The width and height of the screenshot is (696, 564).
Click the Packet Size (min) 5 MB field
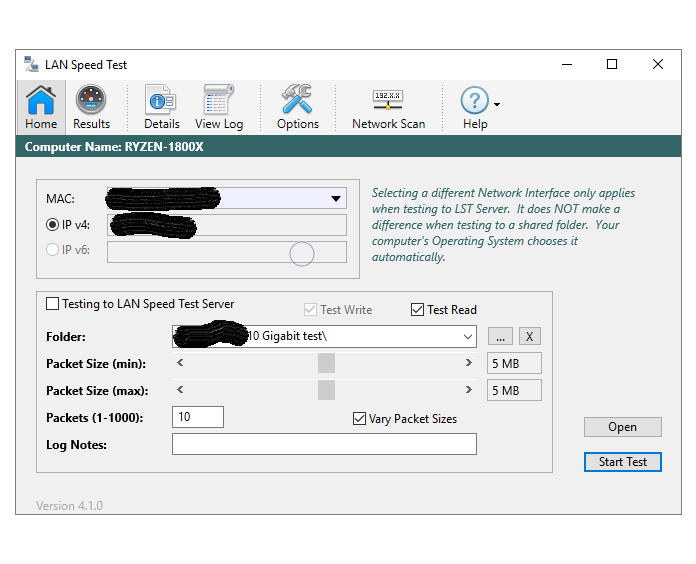[514, 363]
